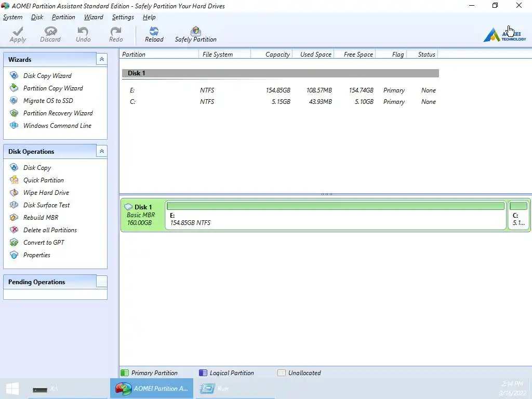The height and width of the screenshot is (399, 532).
Task: Click the Redo arrow icon
Action: coord(116,31)
